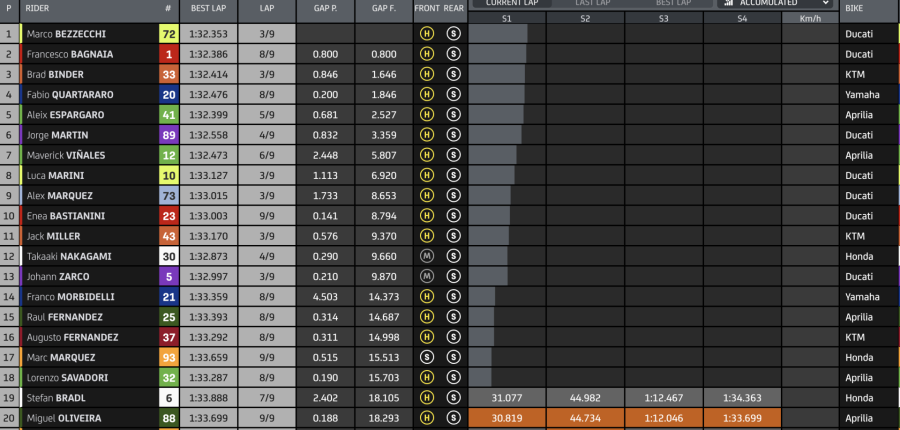Click the yellow number 72 badge
900x430 pixels.
[x=169, y=34]
